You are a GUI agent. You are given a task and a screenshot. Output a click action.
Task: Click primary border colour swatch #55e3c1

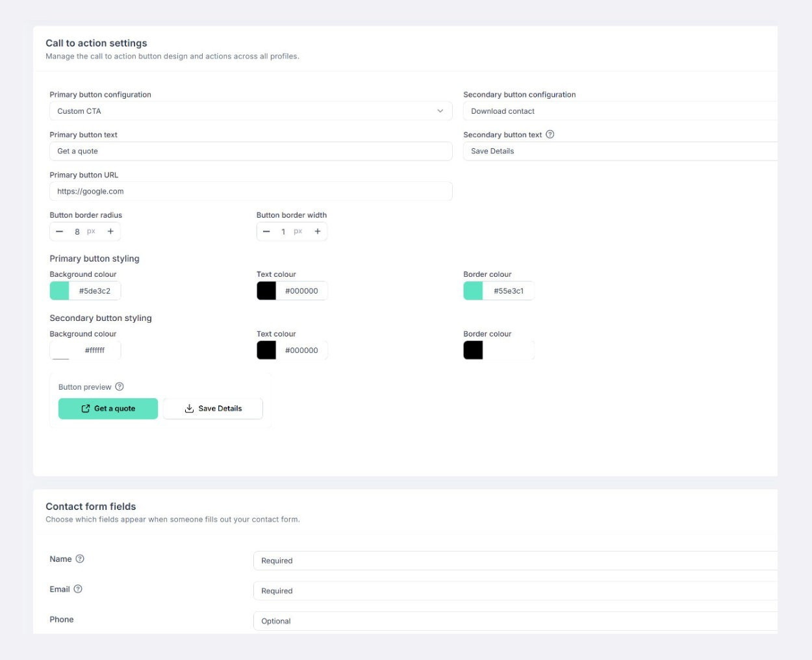(x=473, y=291)
